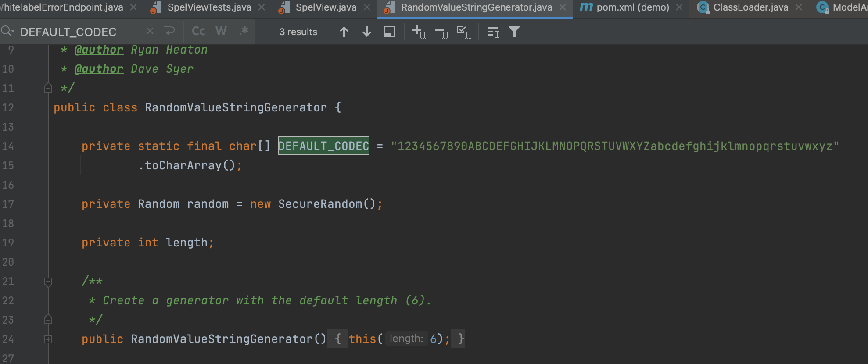
Task: Click the alphanumeric codec string literal
Action: click(615, 146)
